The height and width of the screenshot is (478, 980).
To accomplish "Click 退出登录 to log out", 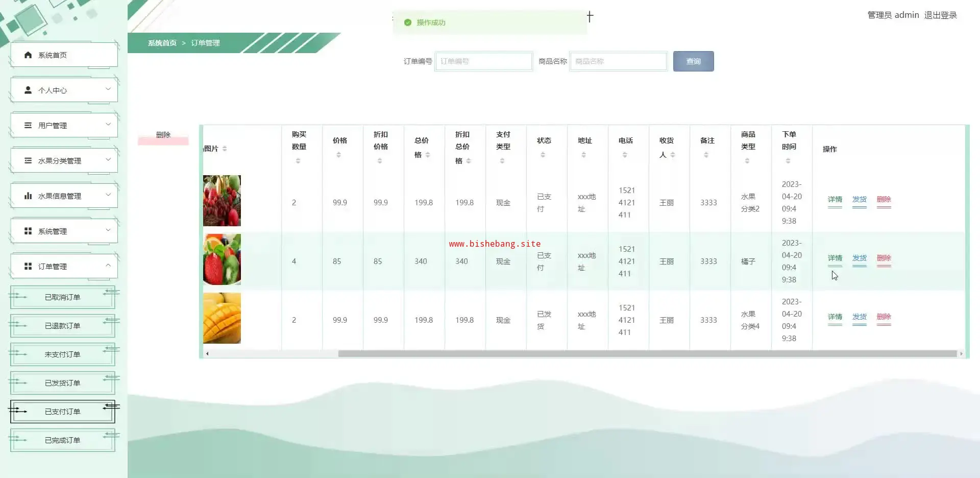I will point(940,15).
